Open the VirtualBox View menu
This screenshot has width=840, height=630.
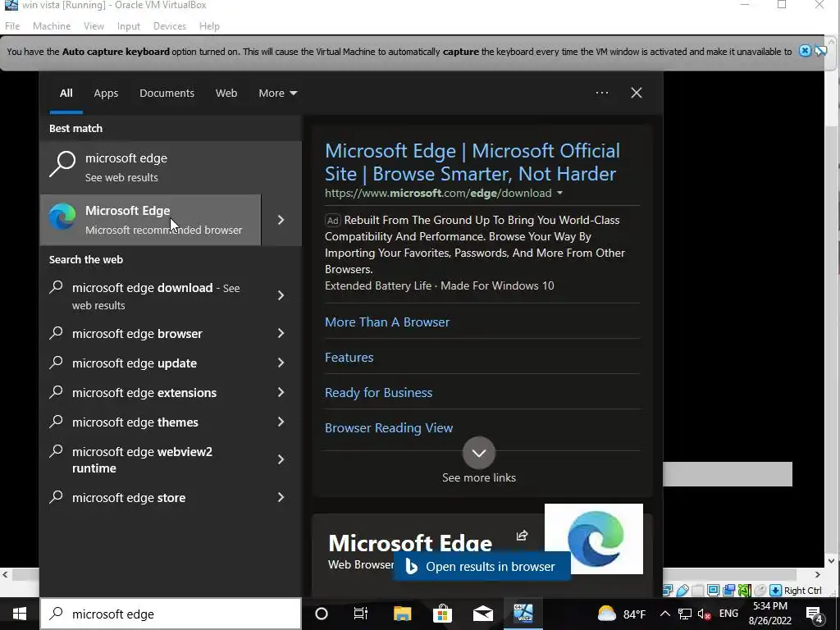tap(94, 26)
